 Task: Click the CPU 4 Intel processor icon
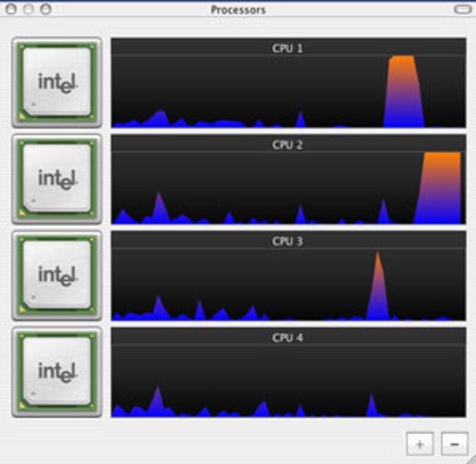[x=57, y=372]
